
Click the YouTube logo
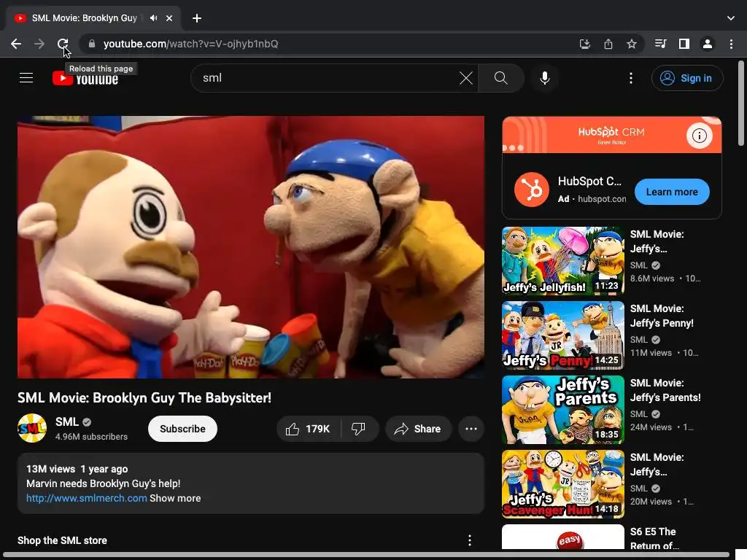[85, 78]
